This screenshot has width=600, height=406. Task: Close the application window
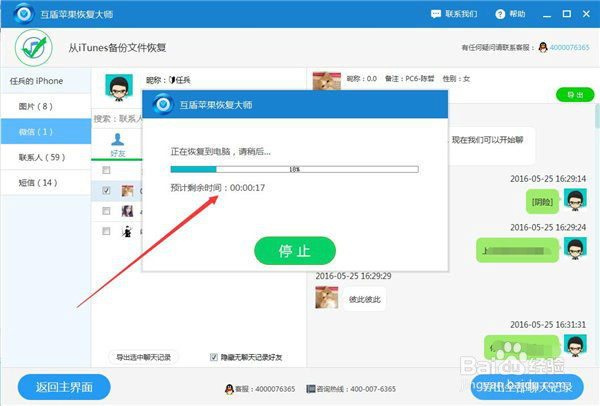coord(586,14)
